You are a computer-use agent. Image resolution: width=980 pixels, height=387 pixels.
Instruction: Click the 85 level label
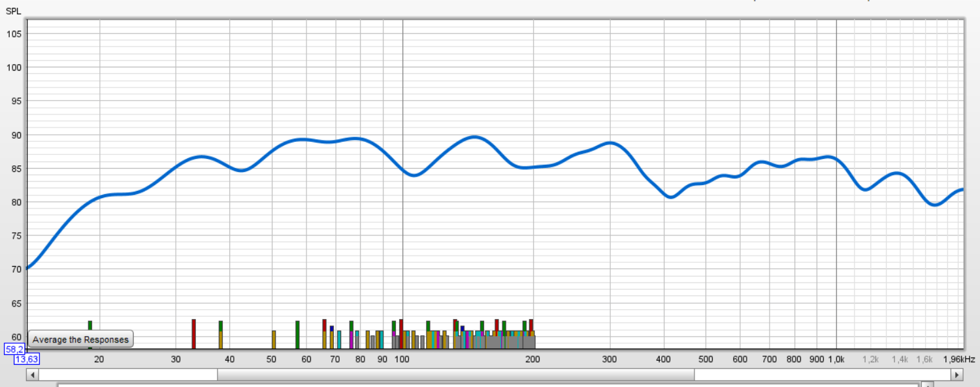[17, 169]
